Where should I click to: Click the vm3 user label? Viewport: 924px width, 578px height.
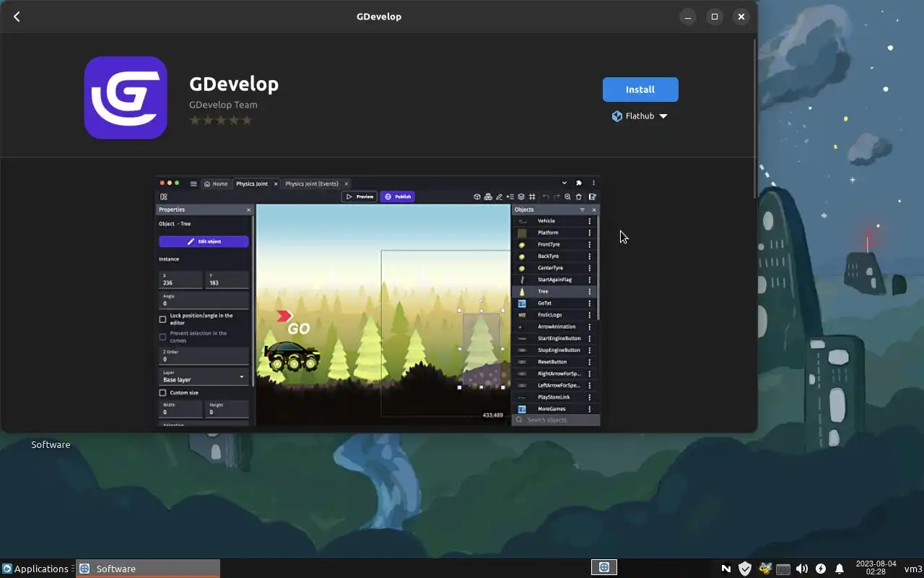coord(913,569)
